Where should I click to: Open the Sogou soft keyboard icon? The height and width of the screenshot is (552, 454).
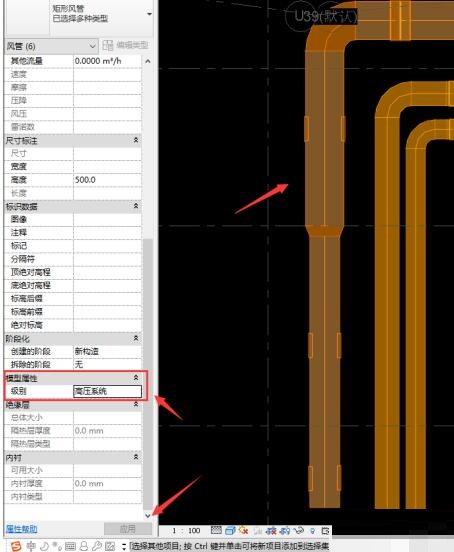(x=70, y=546)
